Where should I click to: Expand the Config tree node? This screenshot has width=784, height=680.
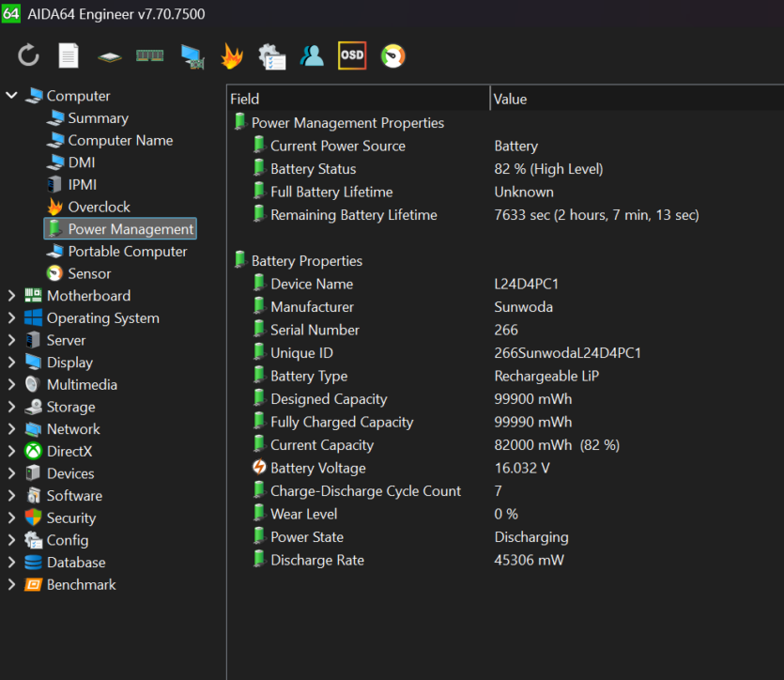[x=11, y=540]
